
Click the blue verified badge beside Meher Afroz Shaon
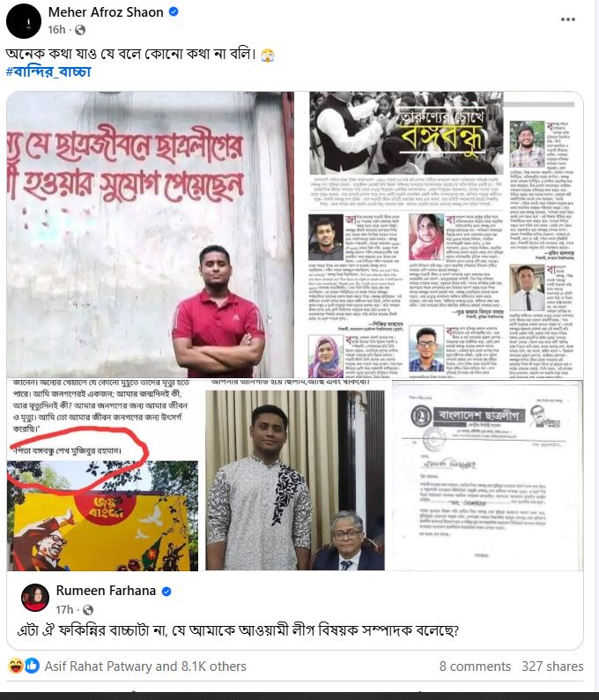point(174,12)
